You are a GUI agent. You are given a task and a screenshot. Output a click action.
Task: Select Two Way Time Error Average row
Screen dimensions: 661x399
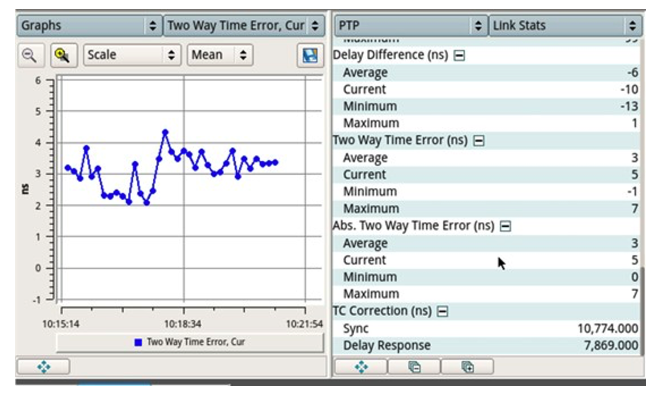tap(486, 158)
